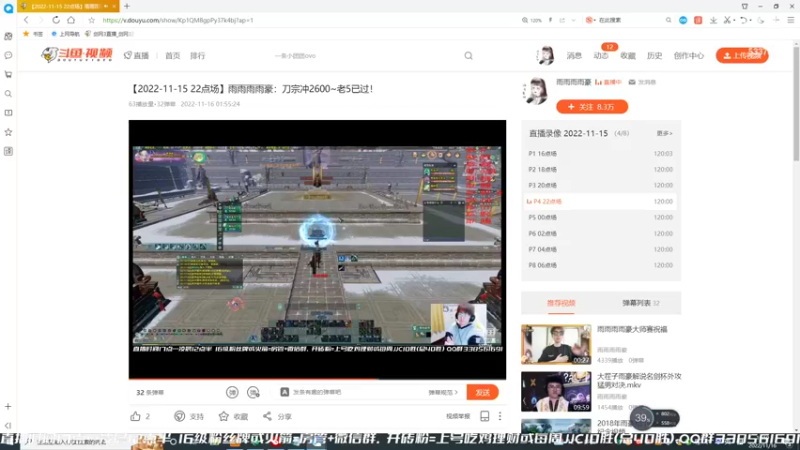This screenshot has height=450, width=800.
Task: Close the current Douyu video tab
Action: (x=114, y=6)
